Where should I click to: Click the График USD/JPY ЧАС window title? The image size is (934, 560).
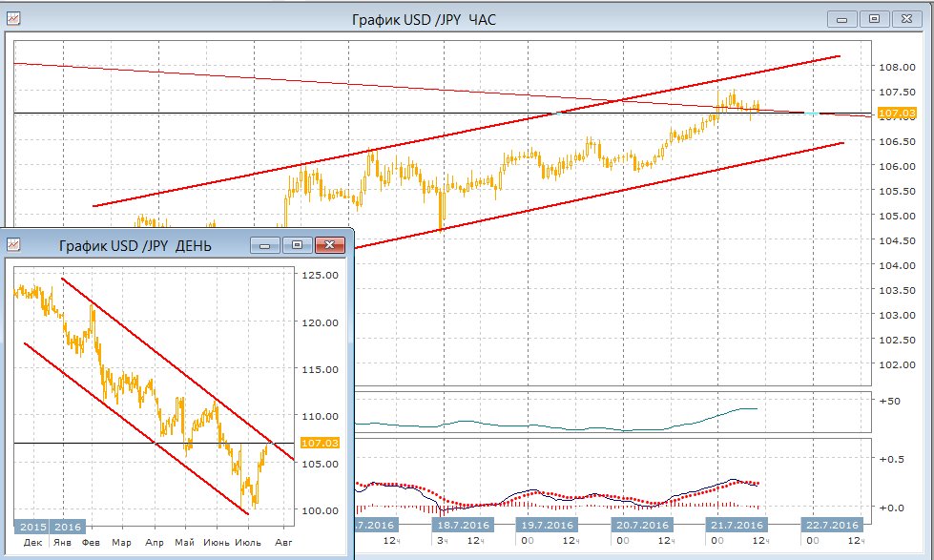[424, 20]
